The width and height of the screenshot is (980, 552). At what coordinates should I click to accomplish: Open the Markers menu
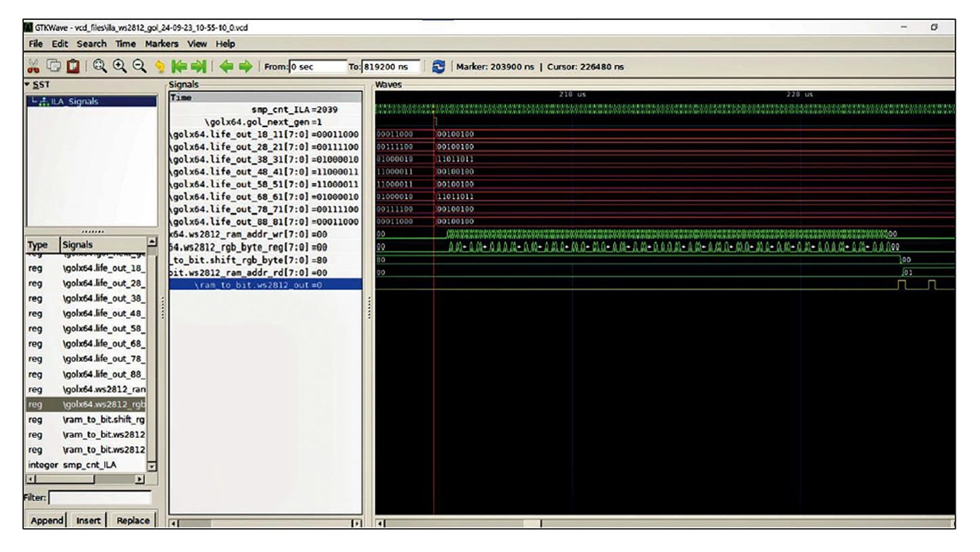click(162, 44)
